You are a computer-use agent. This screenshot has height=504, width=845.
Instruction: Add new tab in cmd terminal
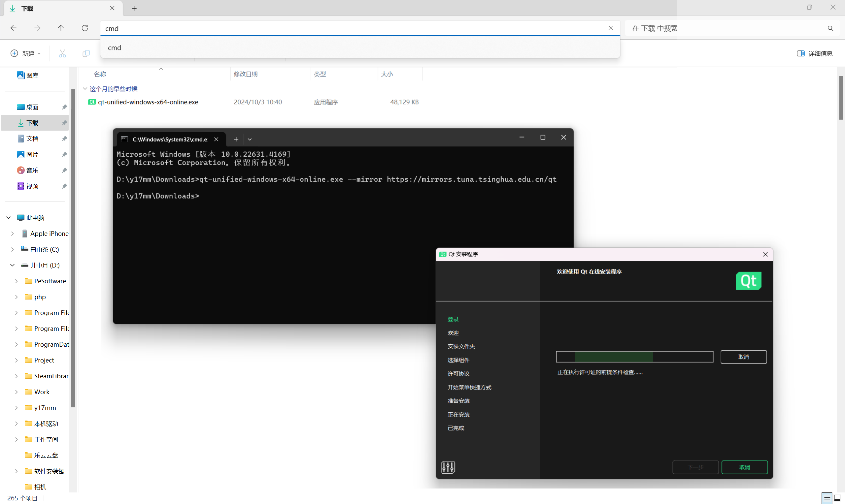[x=236, y=139]
